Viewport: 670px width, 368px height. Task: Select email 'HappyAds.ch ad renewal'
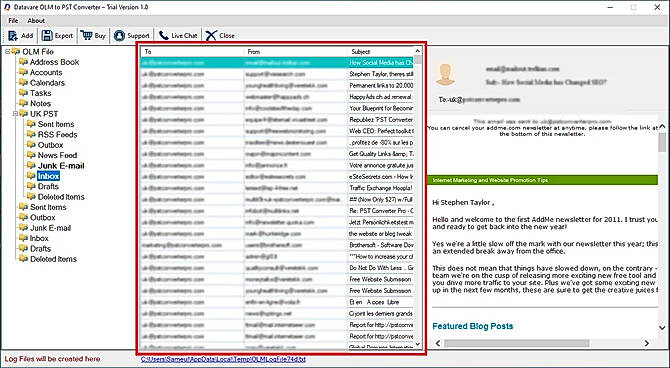[x=277, y=97]
